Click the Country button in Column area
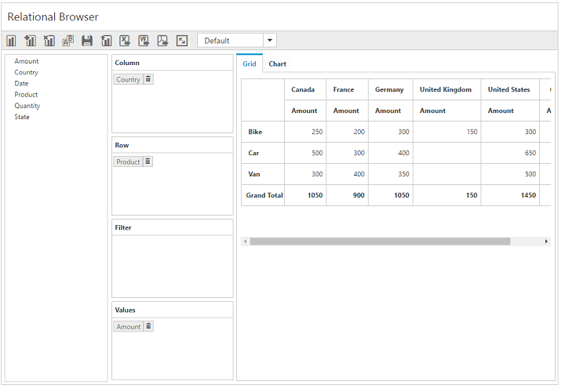 tap(128, 79)
